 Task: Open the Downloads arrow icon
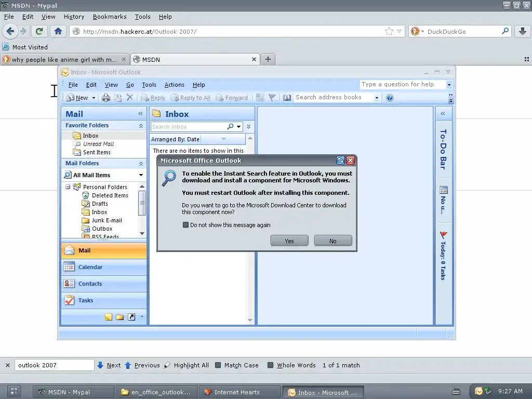[x=523, y=31]
